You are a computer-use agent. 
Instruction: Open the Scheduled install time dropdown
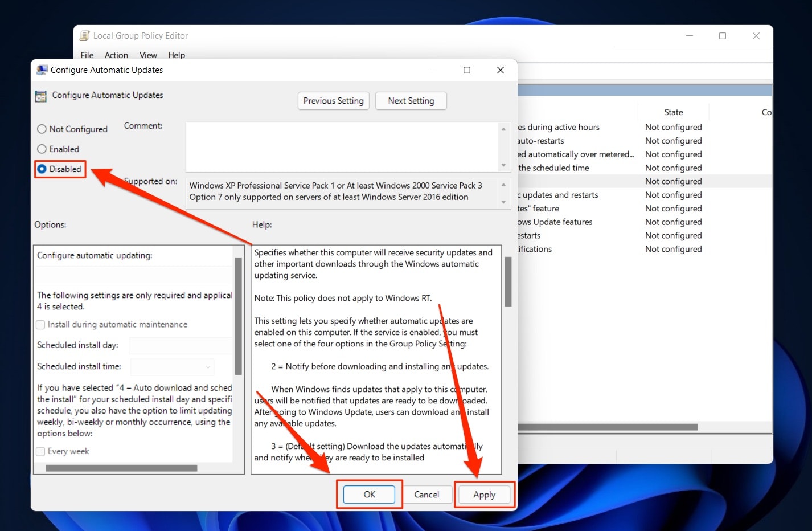(173, 366)
